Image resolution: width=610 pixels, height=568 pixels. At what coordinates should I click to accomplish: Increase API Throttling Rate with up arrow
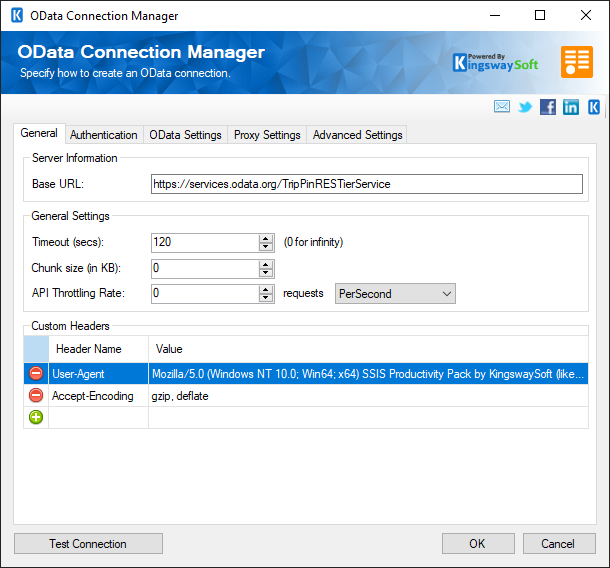pyautogui.click(x=266, y=289)
